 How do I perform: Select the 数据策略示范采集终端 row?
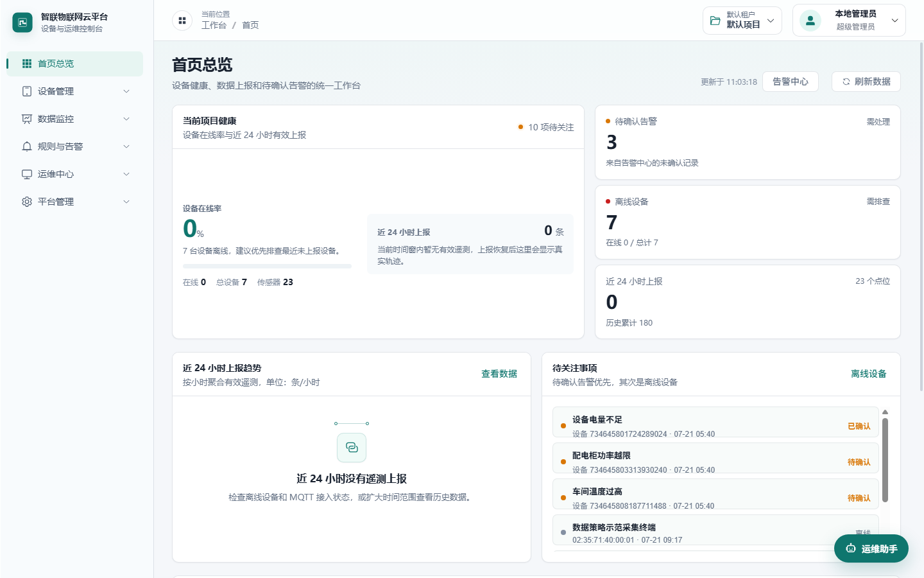[715, 530]
